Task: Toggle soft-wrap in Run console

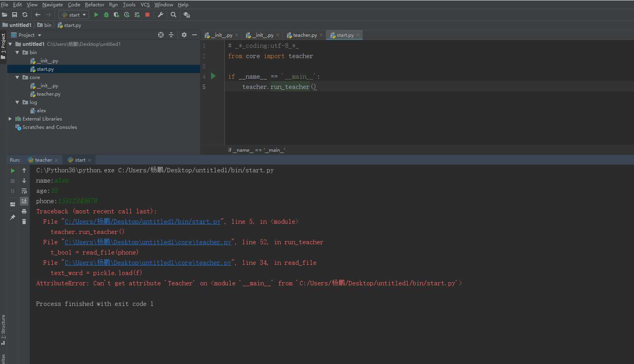Action: [24, 191]
